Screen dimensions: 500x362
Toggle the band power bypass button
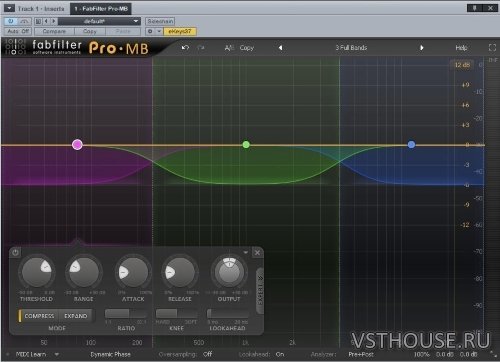coord(15,253)
